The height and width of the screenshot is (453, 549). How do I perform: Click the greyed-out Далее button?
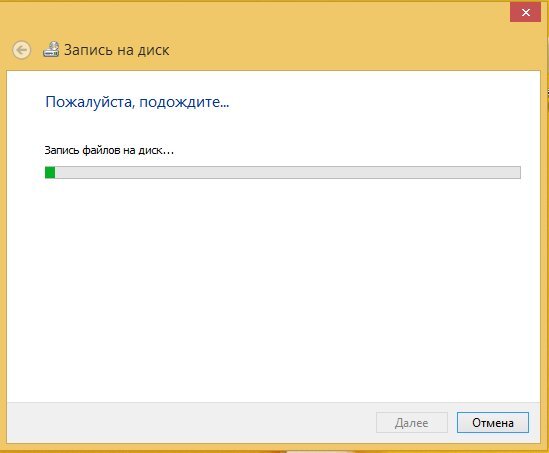412,423
